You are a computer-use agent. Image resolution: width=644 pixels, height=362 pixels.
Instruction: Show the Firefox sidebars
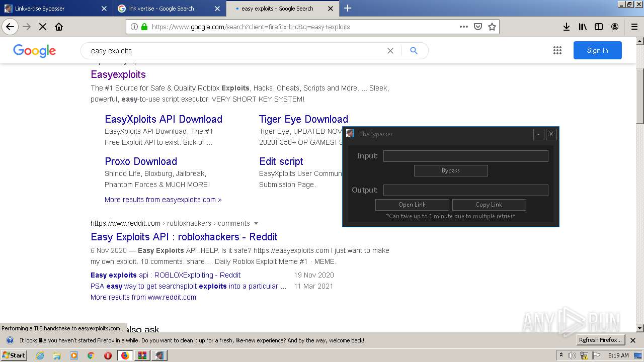coord(599,27)
